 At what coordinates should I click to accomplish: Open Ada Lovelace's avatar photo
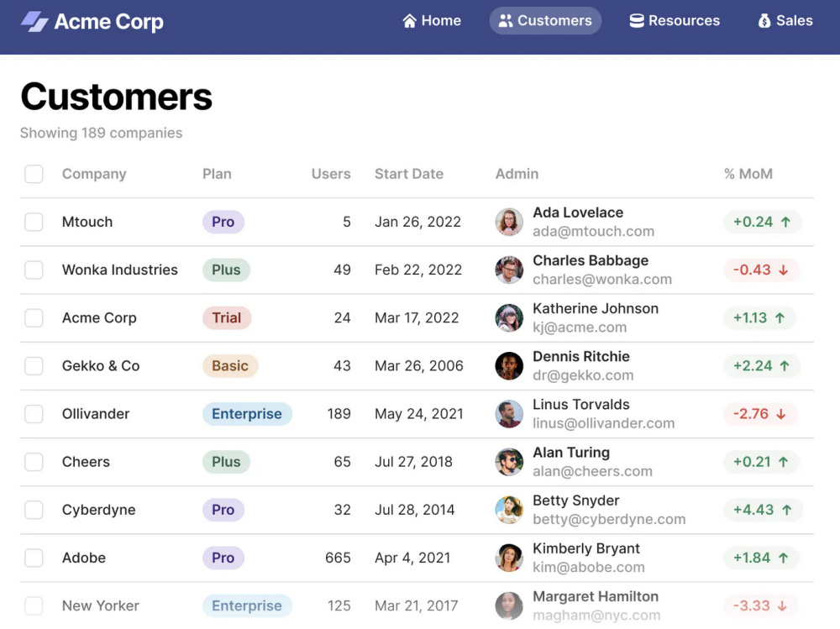509,222
